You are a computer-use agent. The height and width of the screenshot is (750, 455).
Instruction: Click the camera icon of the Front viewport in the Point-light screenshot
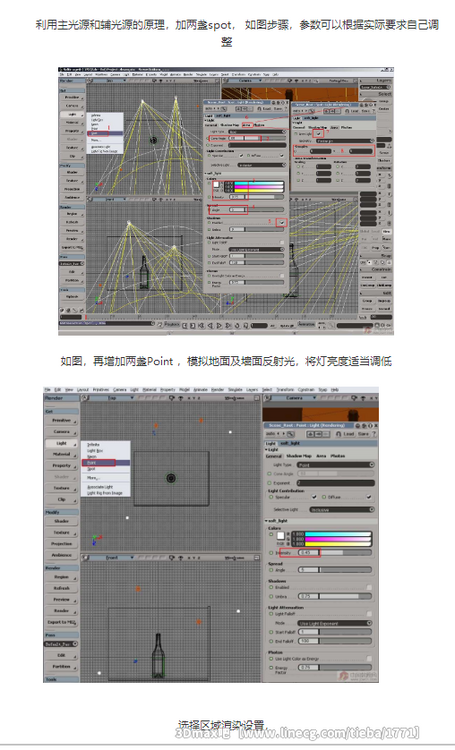click(85, 558)
